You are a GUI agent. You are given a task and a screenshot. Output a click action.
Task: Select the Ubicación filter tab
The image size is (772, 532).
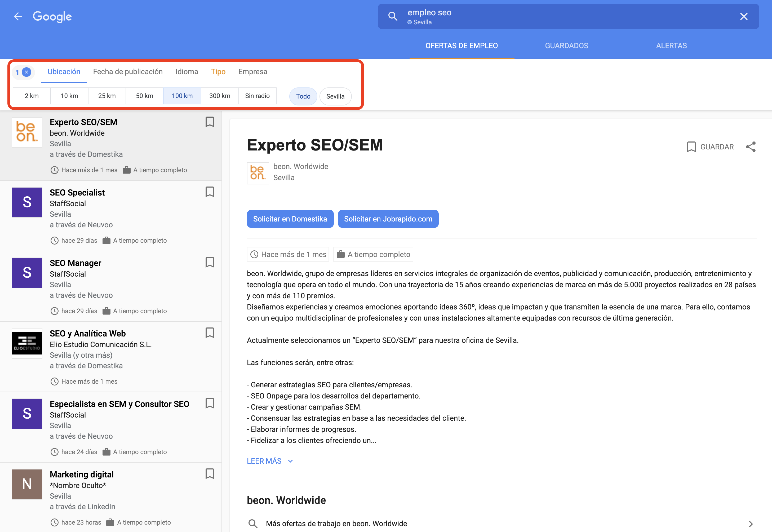64,72
